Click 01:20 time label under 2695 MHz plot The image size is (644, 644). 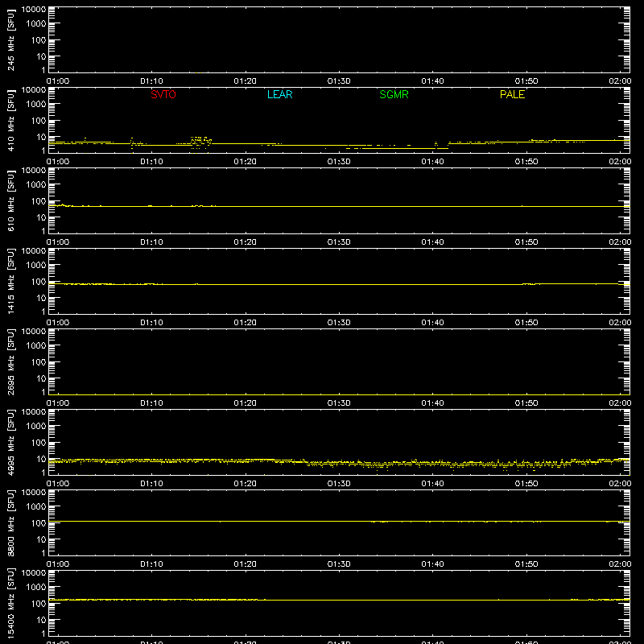point(246,403)
